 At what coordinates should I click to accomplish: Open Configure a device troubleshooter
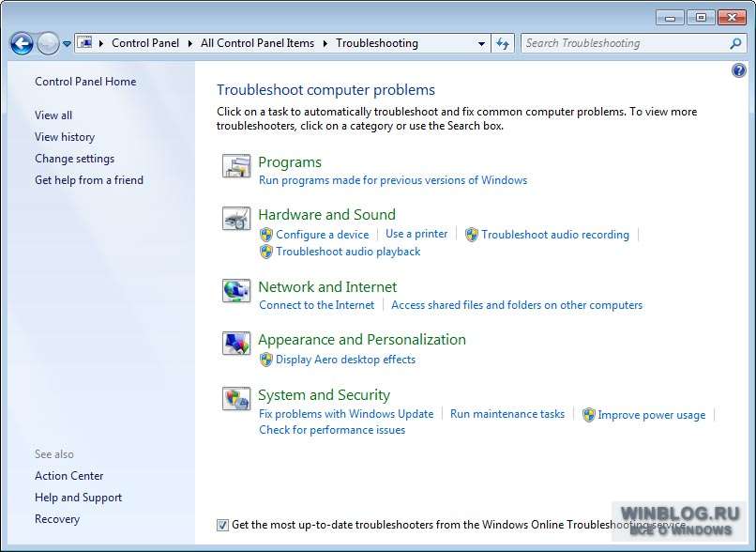[x=322, y=235]
